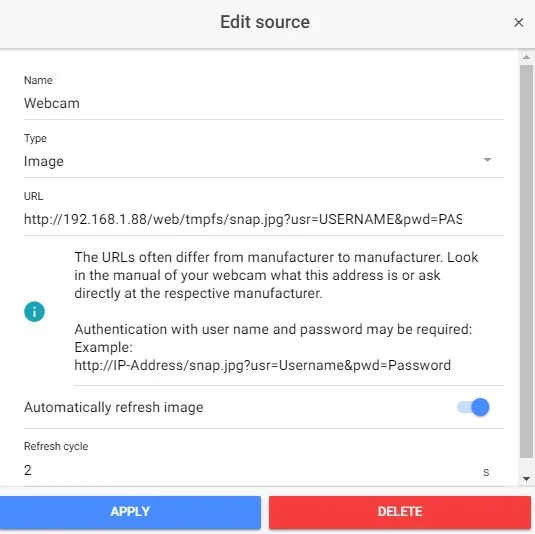The image size is (535, 534).
Task: Click the vertical scrollbar thumb
Action: pos(526,261)
